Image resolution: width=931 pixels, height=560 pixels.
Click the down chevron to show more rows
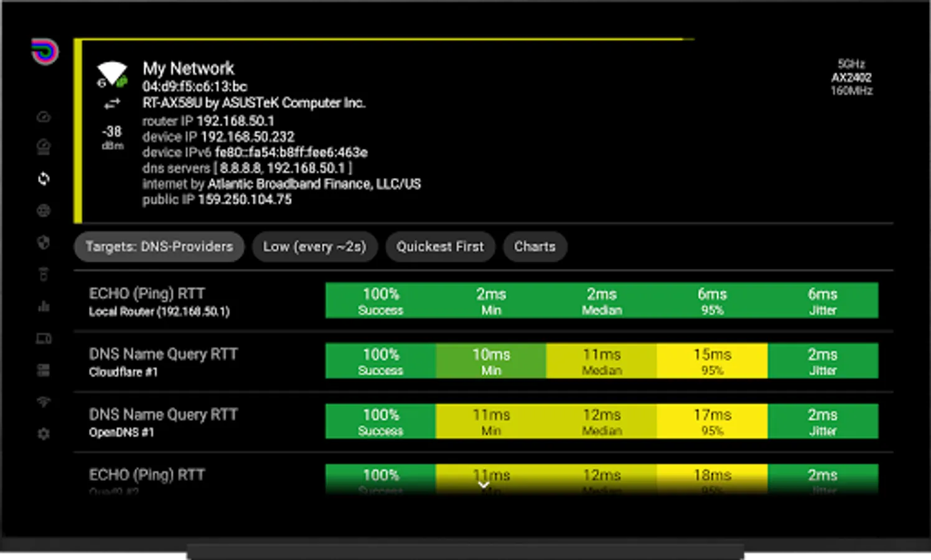(x=484, y=485)
